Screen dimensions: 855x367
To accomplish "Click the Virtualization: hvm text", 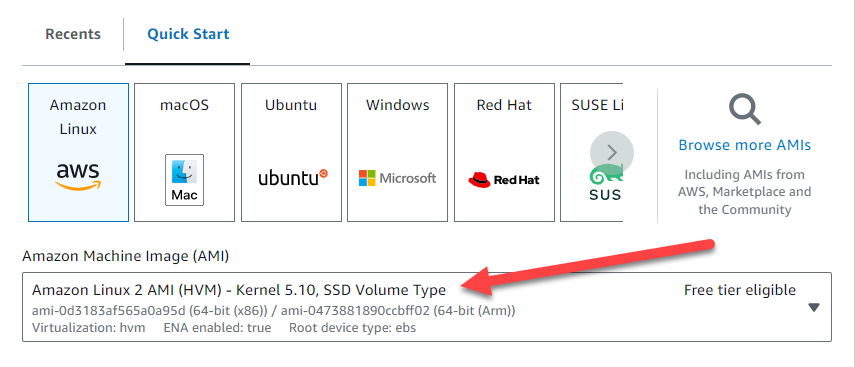I will click(89, 328).
